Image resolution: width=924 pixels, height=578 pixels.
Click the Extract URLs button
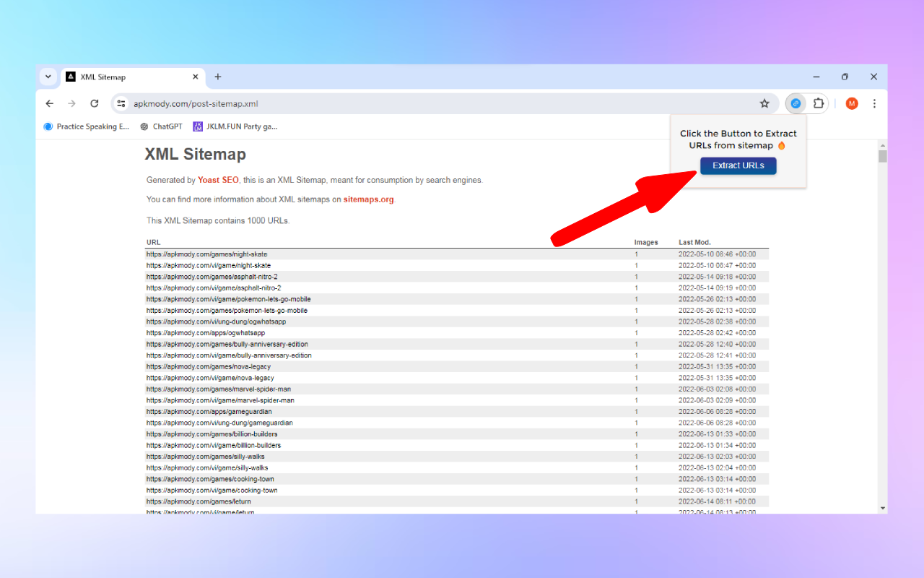pos(738,165)
